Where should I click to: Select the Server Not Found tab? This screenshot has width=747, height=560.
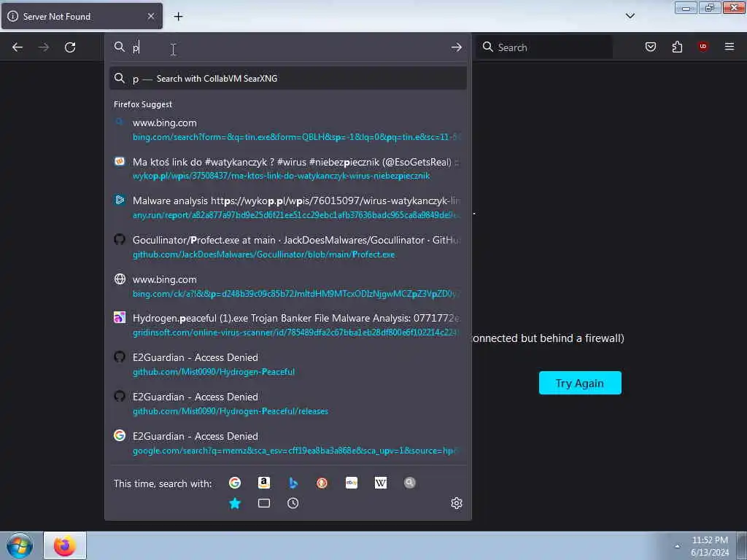(82, 16)
